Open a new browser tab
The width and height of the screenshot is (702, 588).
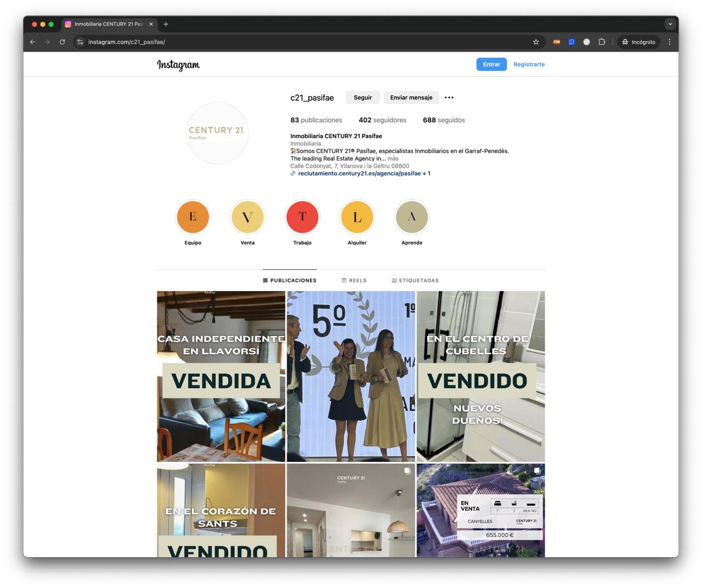click(166, 24)
